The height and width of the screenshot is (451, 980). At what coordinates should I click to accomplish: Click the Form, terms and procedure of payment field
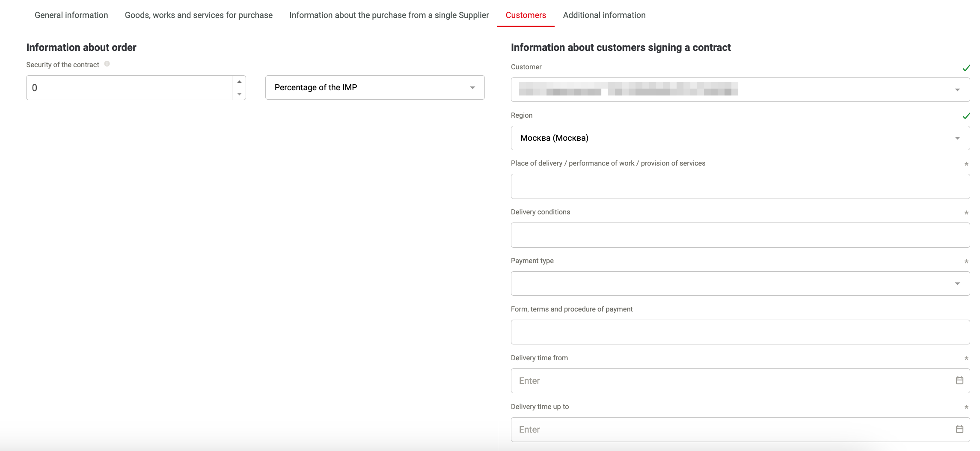click(740, 332)
